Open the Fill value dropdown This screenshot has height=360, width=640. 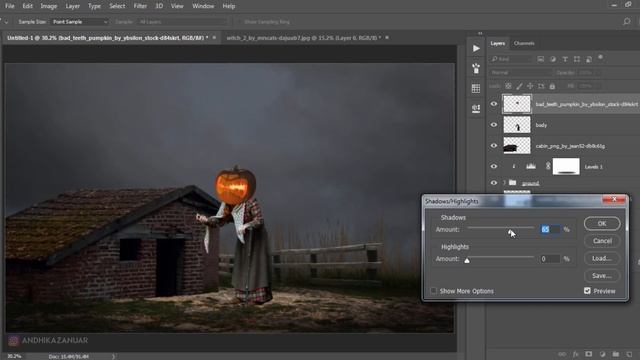tap(589, 86)
